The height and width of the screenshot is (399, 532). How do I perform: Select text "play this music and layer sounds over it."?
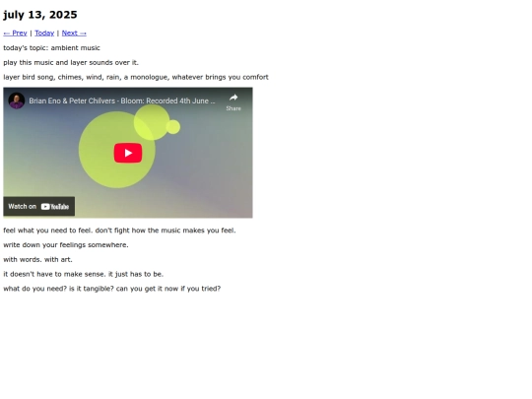[71, 62]
